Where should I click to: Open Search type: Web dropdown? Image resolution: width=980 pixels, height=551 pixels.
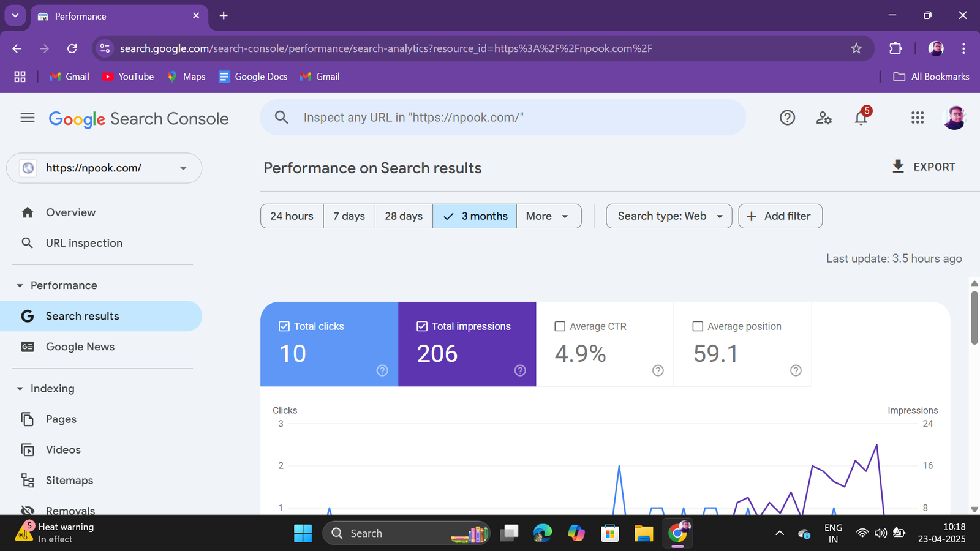point(669,216)
